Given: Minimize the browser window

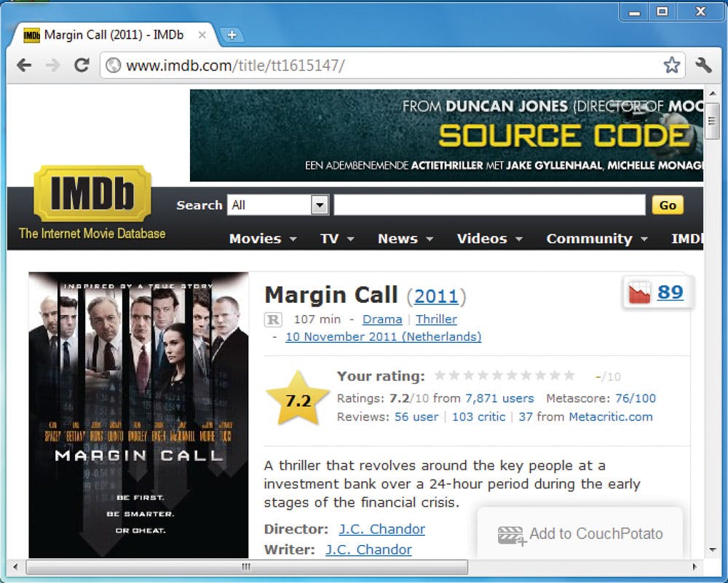Looking at the screenshot, I should (634, 12).
